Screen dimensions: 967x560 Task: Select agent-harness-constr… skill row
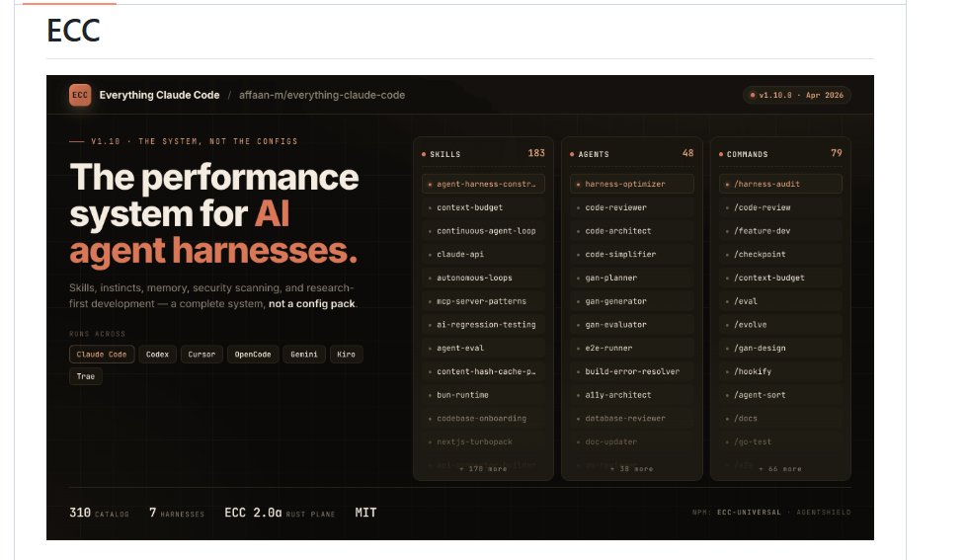click(x=484, y=184)
